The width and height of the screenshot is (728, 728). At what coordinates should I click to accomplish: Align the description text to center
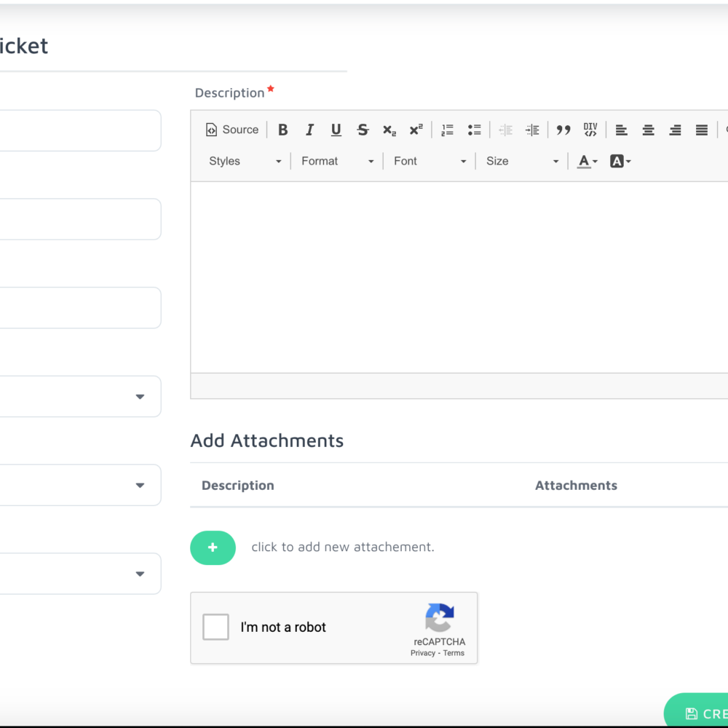[x=648, y=130]
